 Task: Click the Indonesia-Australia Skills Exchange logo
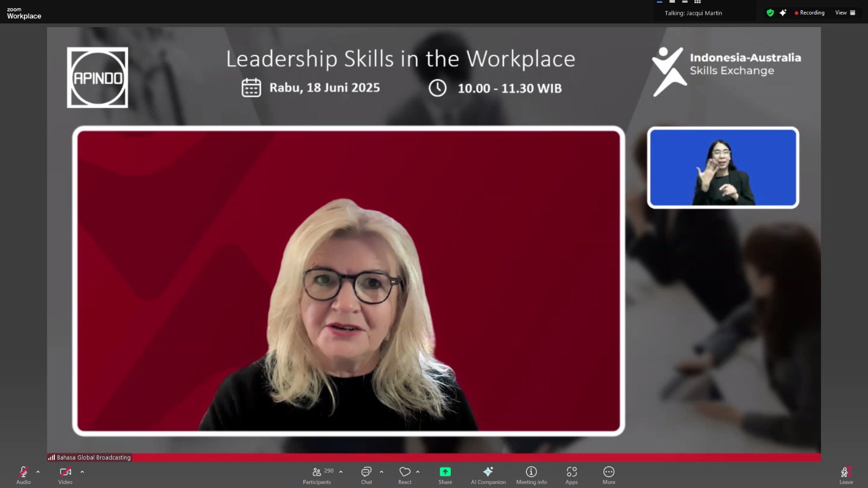point(726,71)
